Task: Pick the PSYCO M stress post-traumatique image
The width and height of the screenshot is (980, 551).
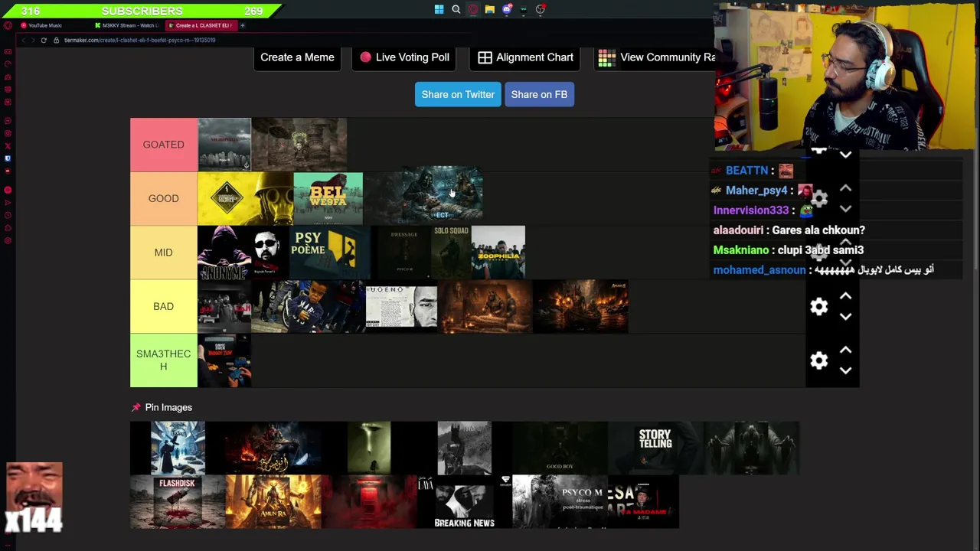Action: [x=560, y=502]
